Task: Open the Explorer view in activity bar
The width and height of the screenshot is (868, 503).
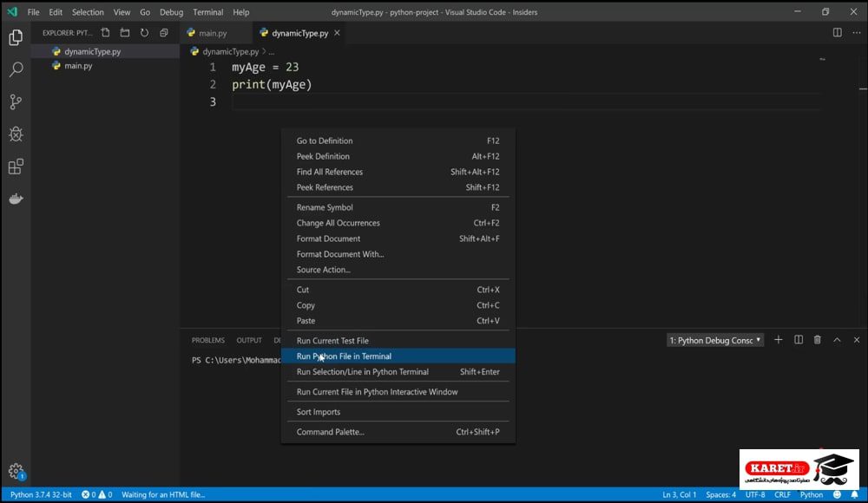Action: pyautogui.click(x=16, y=37)
